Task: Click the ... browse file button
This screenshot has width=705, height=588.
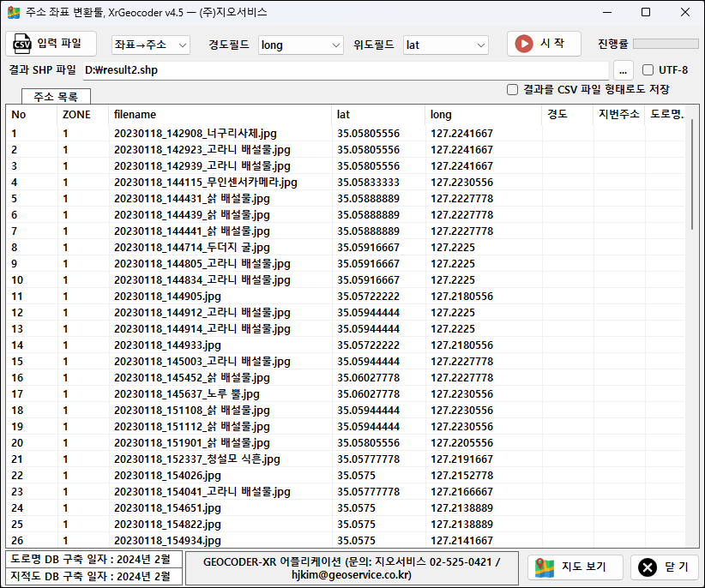Action: 623,70
